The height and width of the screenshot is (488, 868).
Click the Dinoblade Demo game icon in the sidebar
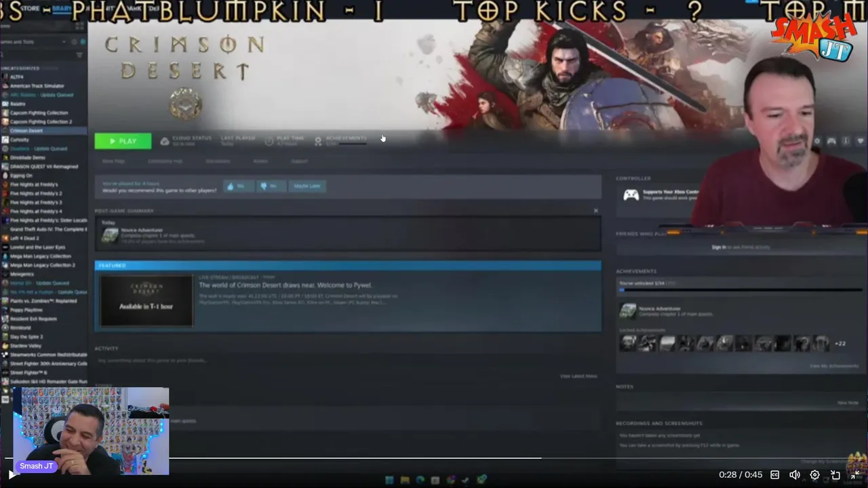tap(5, 158)
